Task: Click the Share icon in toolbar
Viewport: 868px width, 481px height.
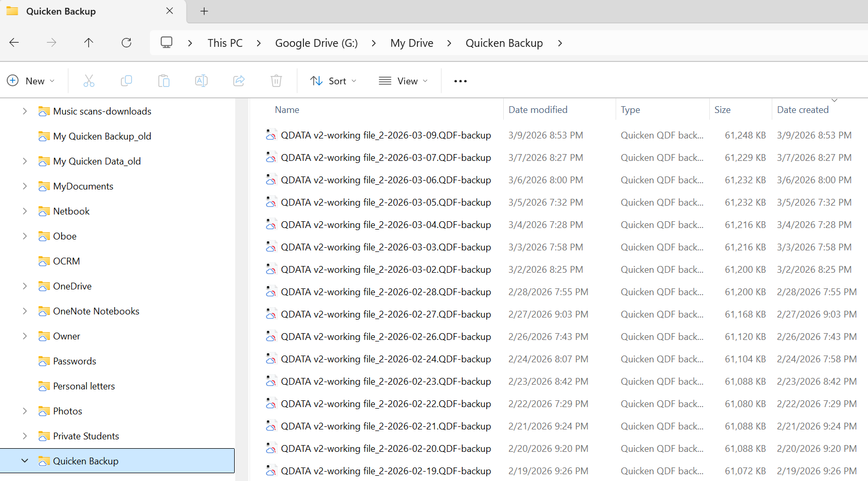Action: (239, 81)
